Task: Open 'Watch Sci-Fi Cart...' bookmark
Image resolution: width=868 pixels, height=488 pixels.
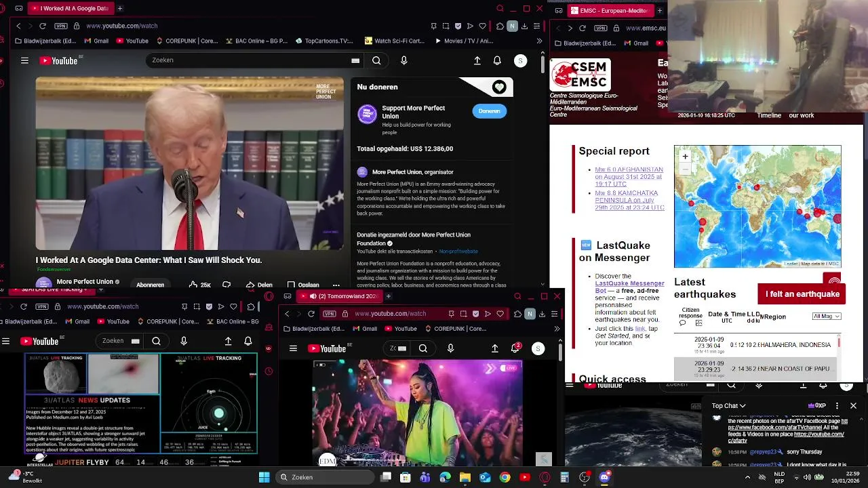Action: tap(395, 41)
